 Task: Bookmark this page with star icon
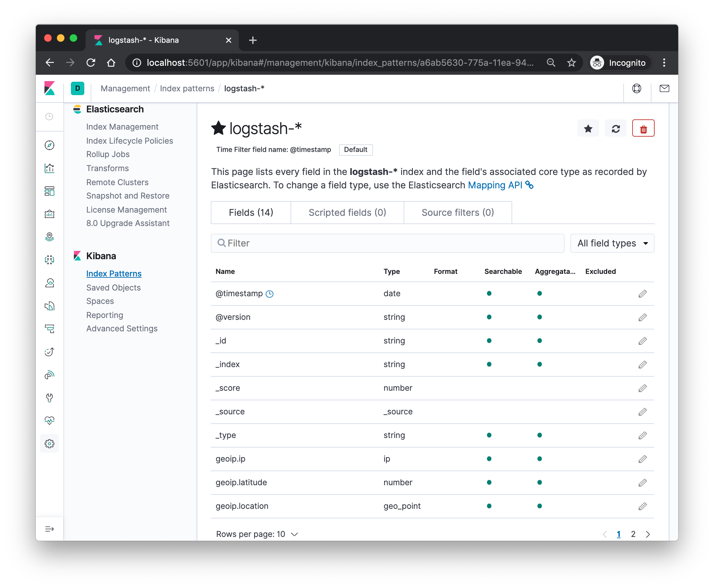tap(571, 63)
